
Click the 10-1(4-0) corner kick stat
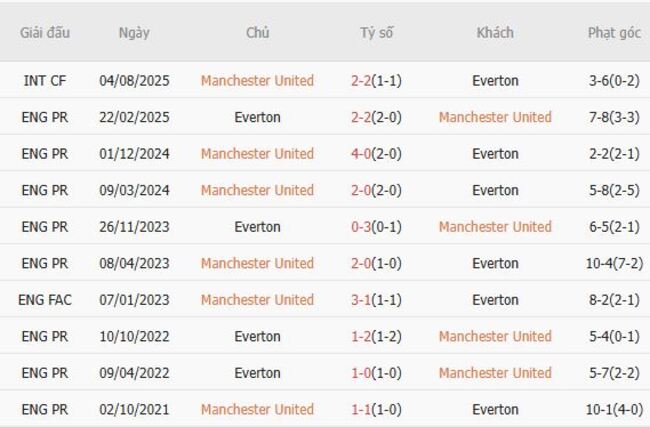614,409
